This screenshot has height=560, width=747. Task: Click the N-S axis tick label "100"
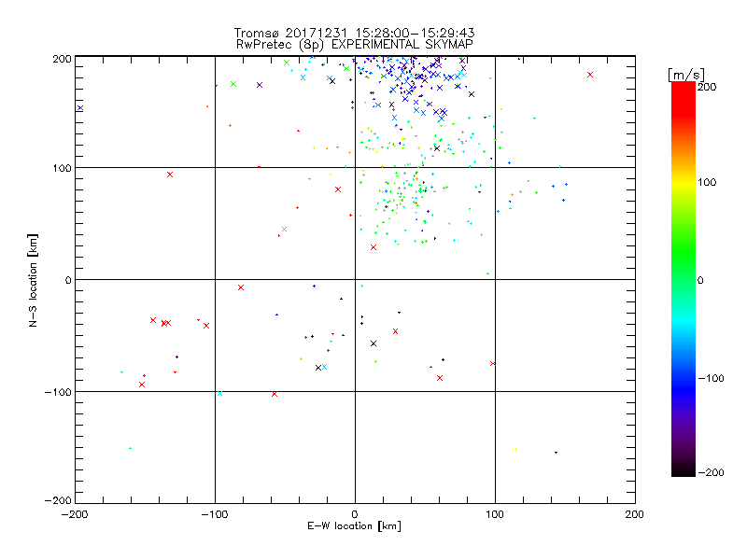click(62, 168)
